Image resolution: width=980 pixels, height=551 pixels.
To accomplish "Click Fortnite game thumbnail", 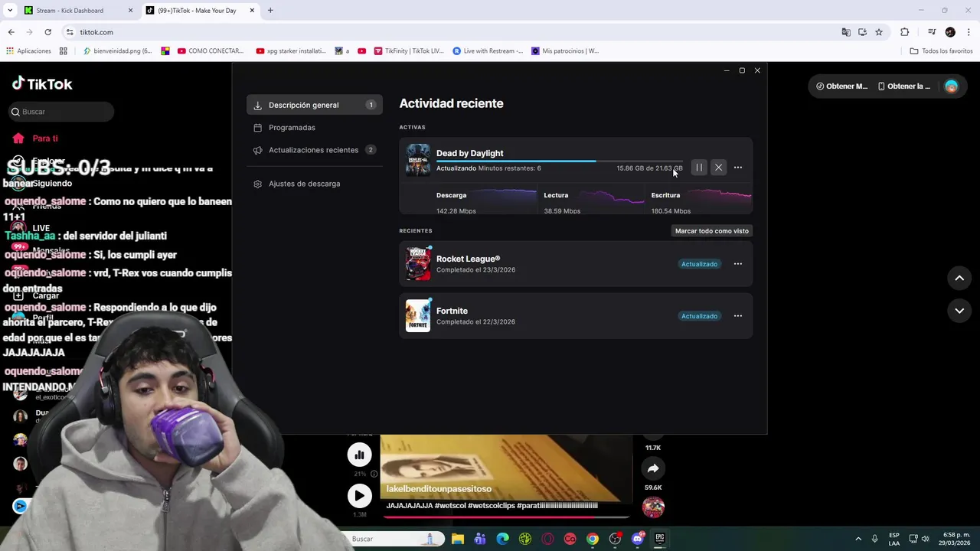I will pyautogui.click(x=418, y=316).
